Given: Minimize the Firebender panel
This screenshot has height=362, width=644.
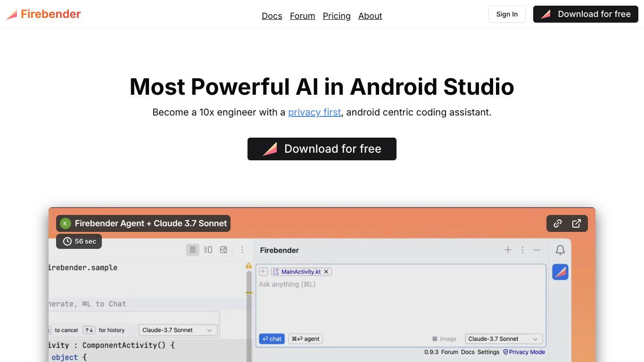Looking at the screenshot, I should 537,250.
